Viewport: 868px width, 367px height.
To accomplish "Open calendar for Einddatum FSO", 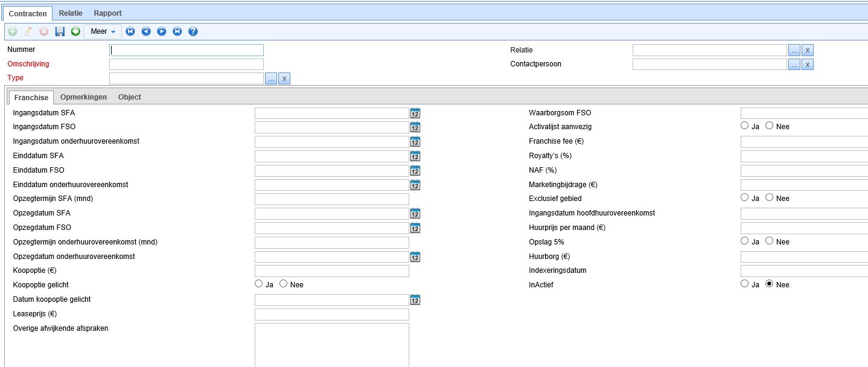I will coord(415,171).
